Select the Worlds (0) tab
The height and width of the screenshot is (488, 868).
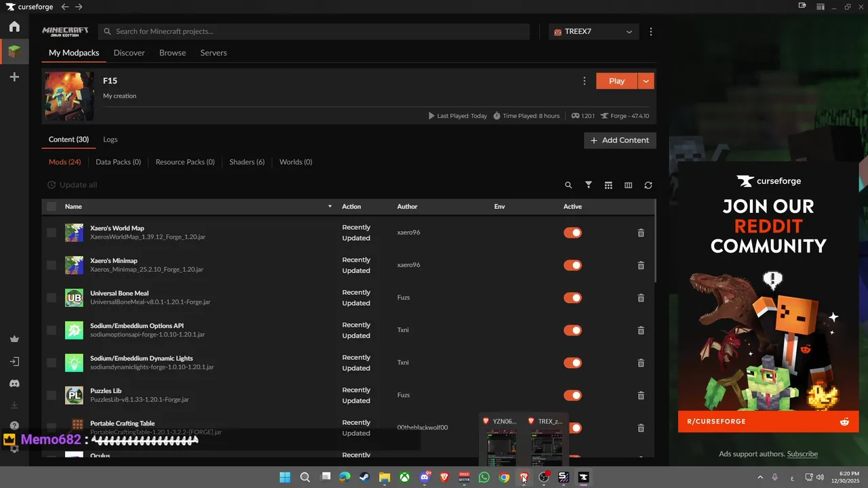coord(296,162)
